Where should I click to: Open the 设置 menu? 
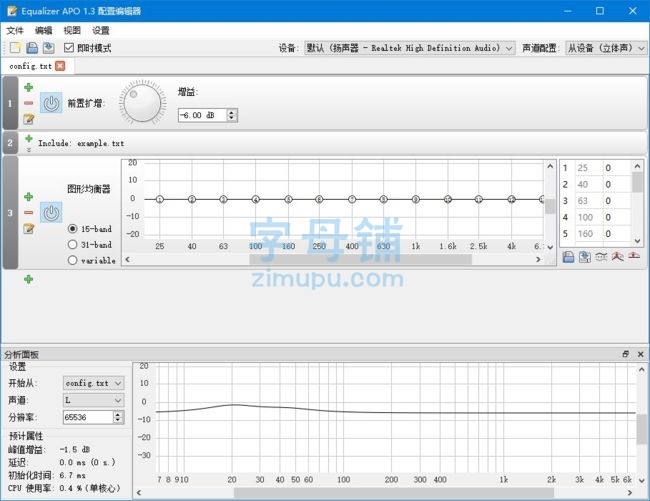pyautogui.click(x=101, y=31)
